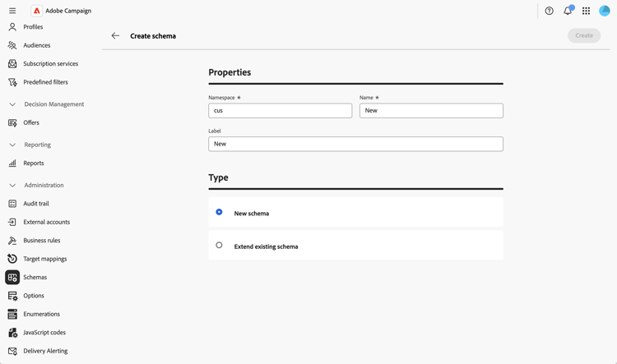The image size is (617, 364).
Task: Click the Namespace input field
Action: pyautogui.click(x=280, y=110)
